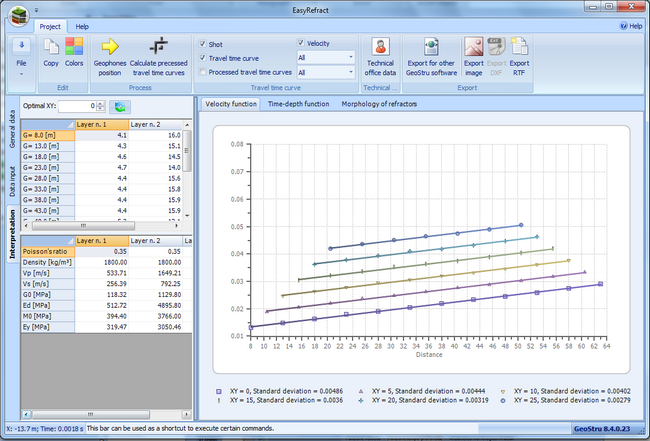Screen dimensions: 650x441
Task: Open Technical office data
Action: 380,46
